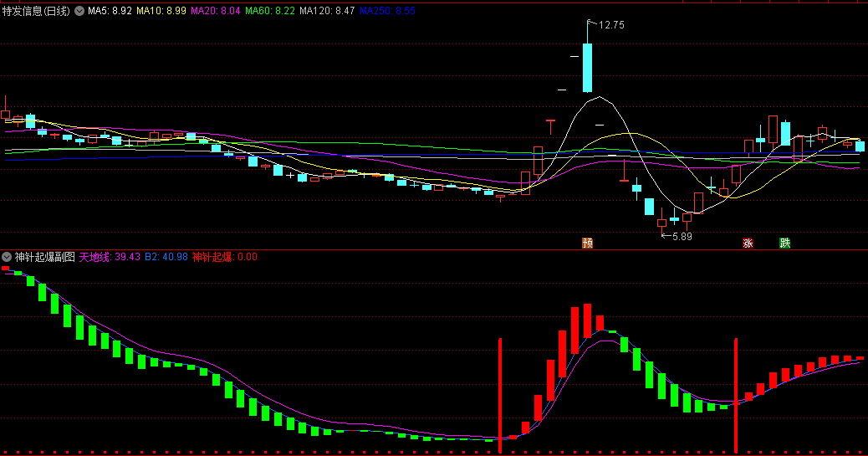Click the 跌 marker icon
868x456 pixels.
(784, 243)
